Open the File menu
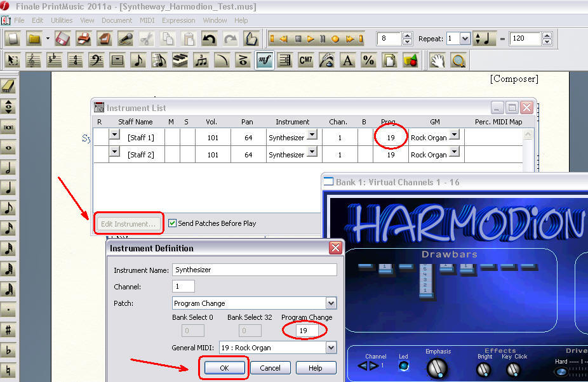 19,20
